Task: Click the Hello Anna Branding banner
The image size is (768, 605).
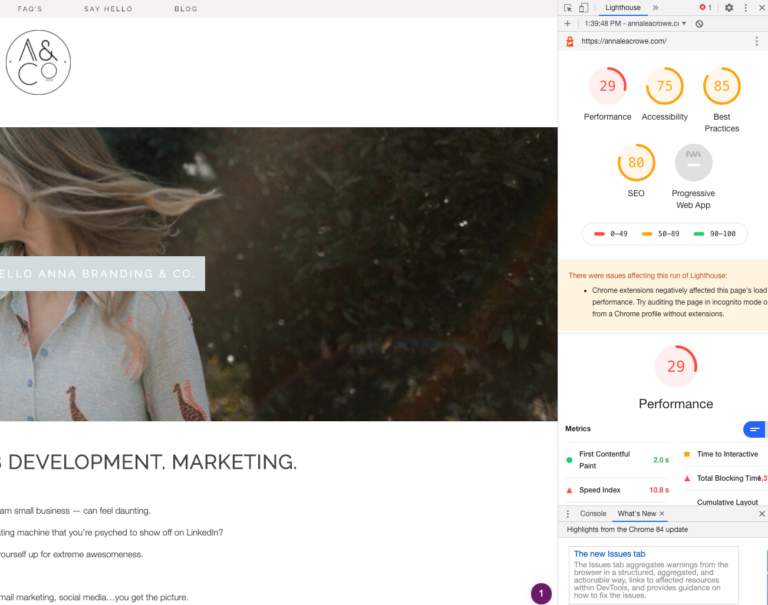Action: 102,273
